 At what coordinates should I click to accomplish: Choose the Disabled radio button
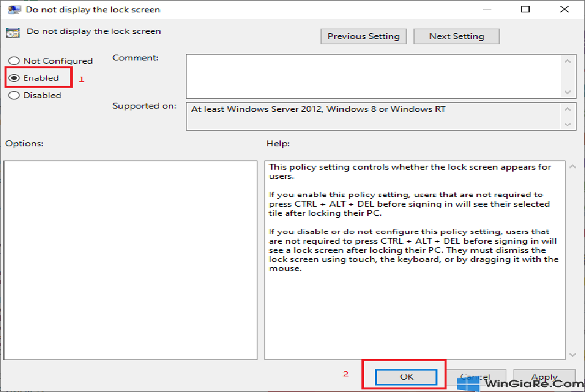click(14, 96)
